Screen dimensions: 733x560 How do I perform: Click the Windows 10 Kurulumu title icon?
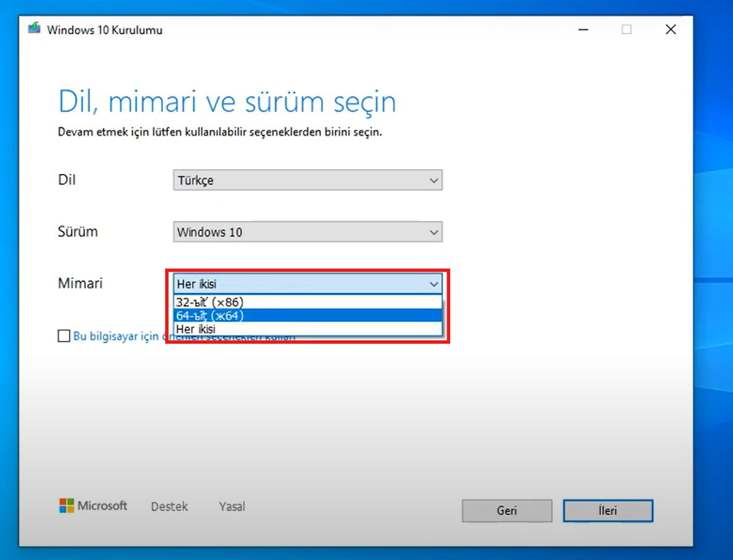coord(34,29)
